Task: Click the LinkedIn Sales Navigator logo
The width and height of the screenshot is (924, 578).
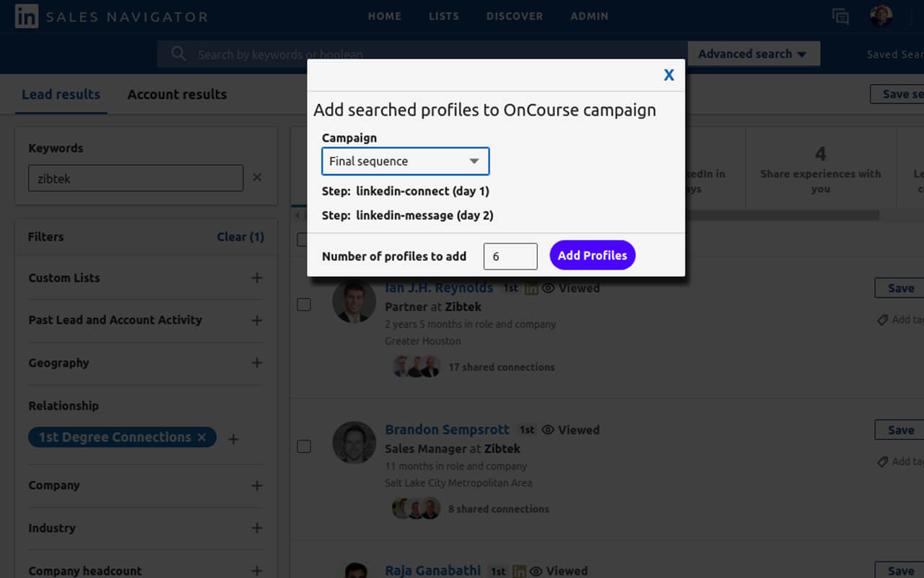Action: [x=27, y=17]
